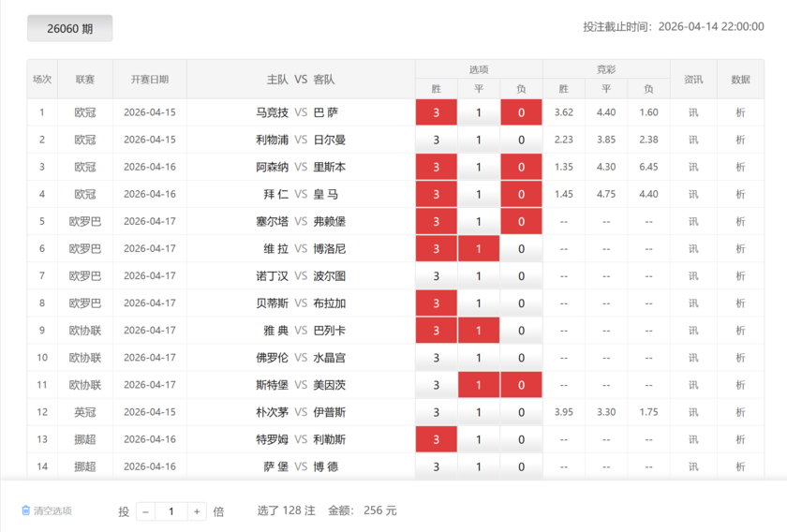Screen dimensions: 787x532
Task: Click odds value 4.75 for 拜仁
Action: [606, 194]
